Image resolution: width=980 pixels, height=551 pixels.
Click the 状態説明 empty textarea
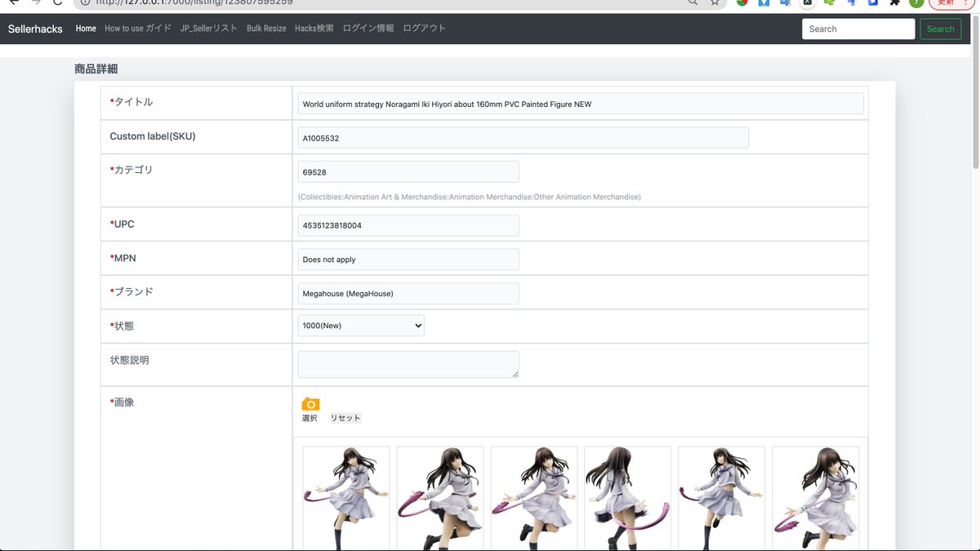(x=408, y=364)
